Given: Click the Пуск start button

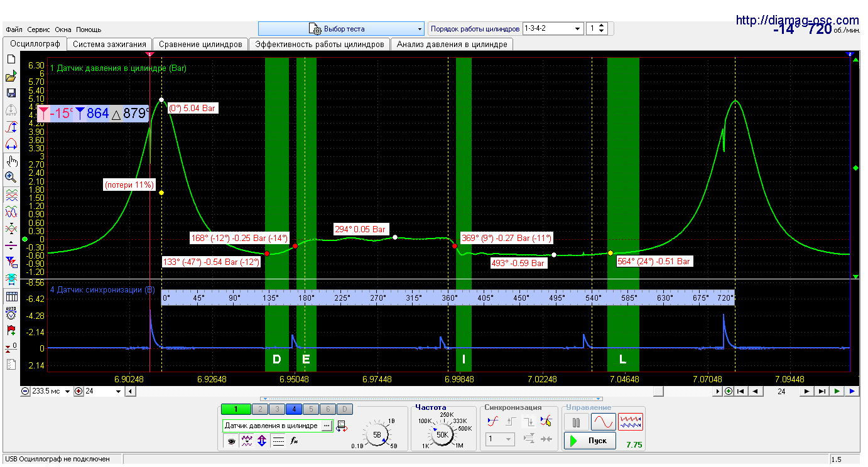Looking at the screenshot, I should click(589, 441).
